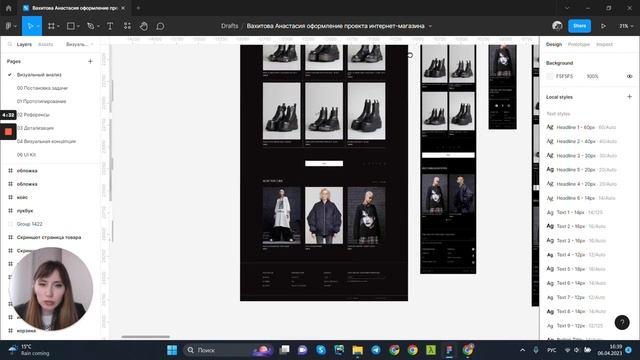
Task: Open the Drafts breadcrumb link
Action: pyautogui.click(x=229, y=26)
